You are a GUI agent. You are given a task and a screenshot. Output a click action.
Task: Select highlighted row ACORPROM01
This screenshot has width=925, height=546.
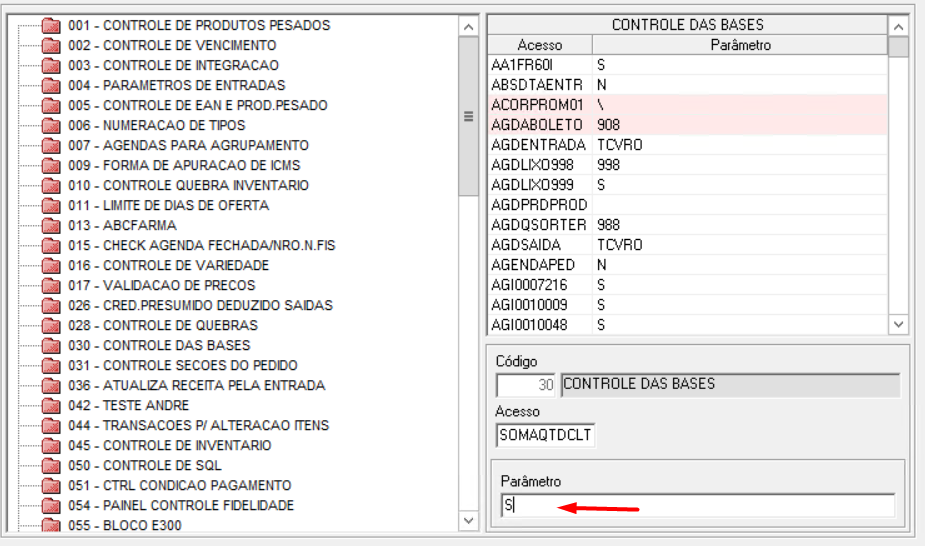click(687, 105)
